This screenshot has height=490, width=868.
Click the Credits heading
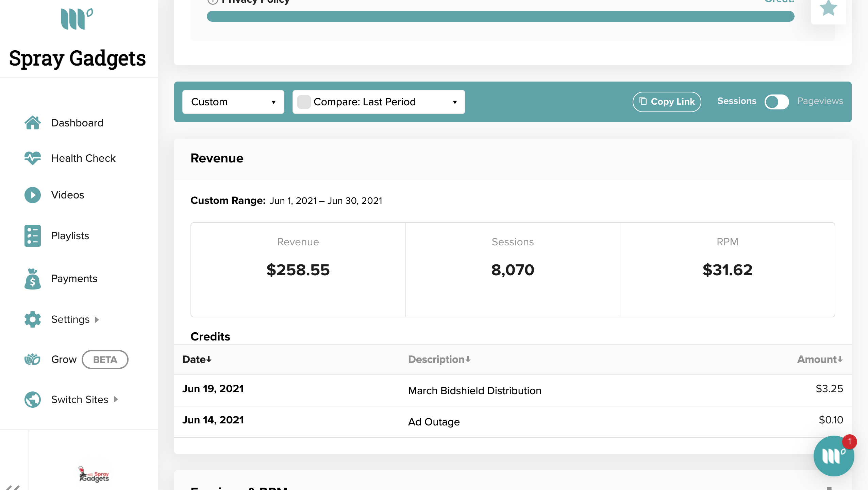tap(210, 337)
